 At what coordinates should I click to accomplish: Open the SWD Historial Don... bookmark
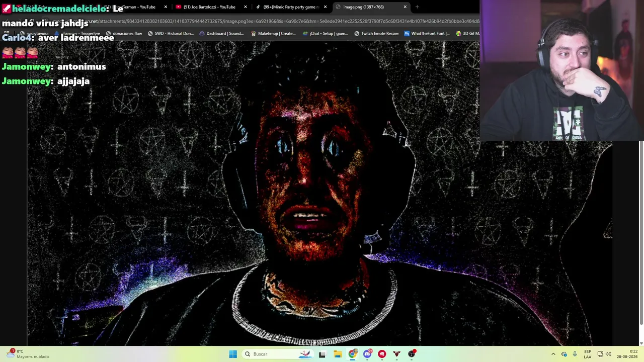(171, 34)
